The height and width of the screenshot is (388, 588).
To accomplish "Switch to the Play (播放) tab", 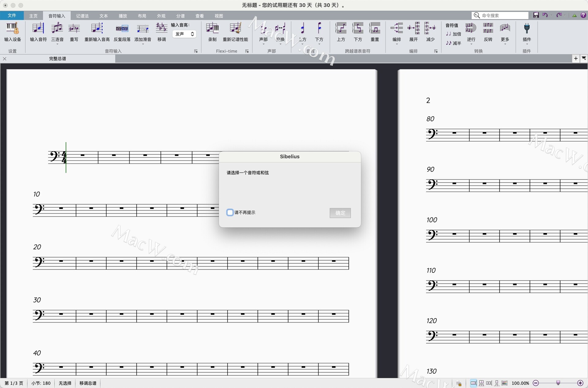I will click(123, 16).
